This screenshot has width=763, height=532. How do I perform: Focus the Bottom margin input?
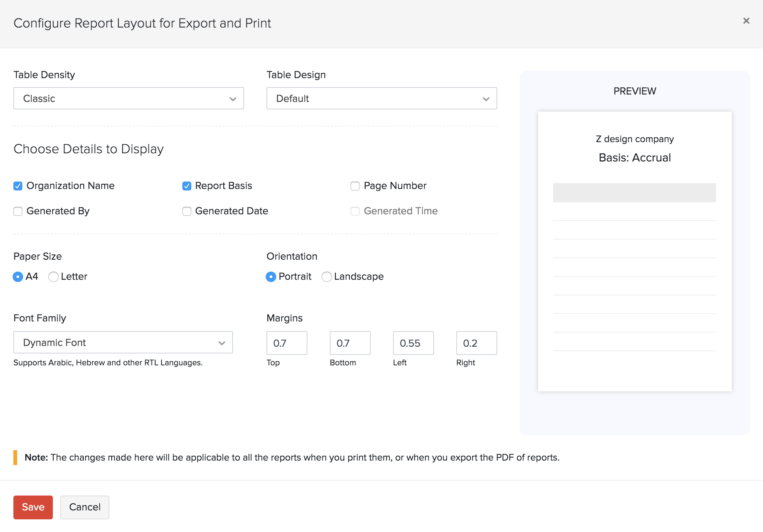pos(350,343)
